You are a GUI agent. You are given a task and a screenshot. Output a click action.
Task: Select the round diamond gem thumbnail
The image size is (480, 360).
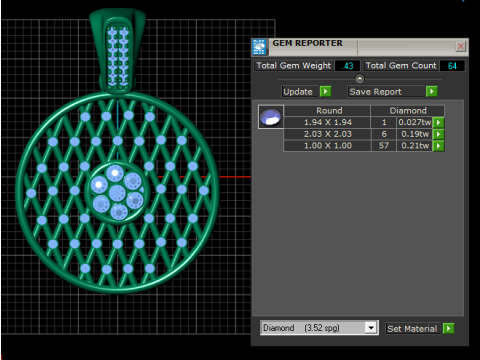[x=271, y=117]
